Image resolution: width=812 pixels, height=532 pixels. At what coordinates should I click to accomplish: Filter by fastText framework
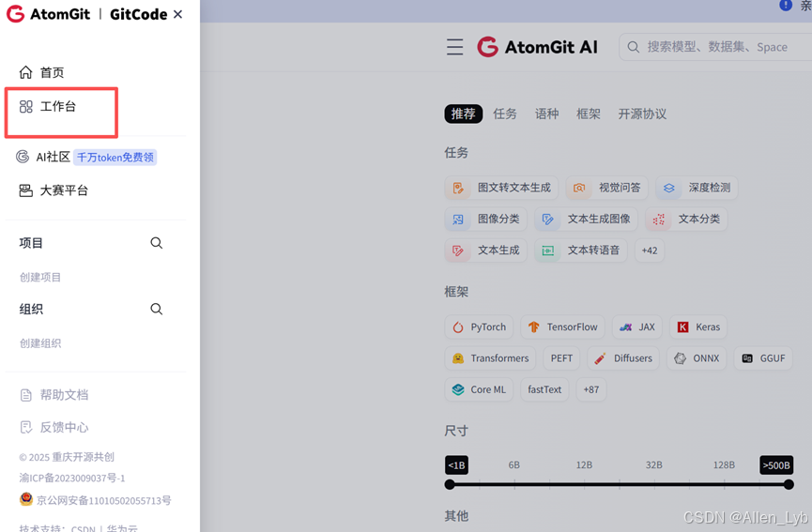544,389
